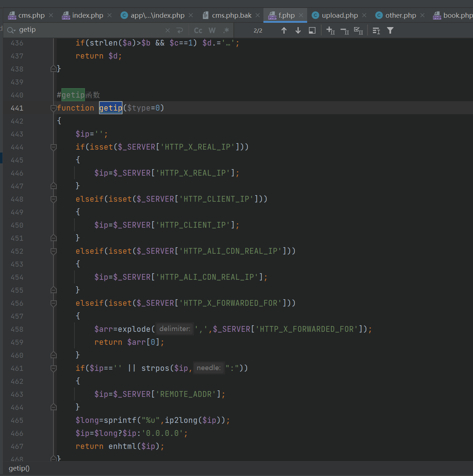Switch to other.php tab
This screenshot has height=476, width=473.
tap(401, 15)
